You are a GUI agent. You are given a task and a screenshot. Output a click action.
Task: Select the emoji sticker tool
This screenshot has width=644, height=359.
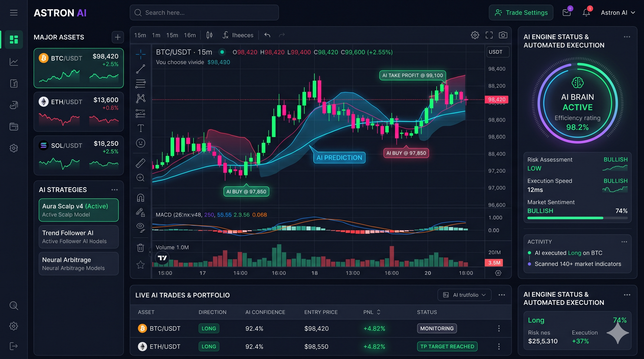tap(140, 143)
